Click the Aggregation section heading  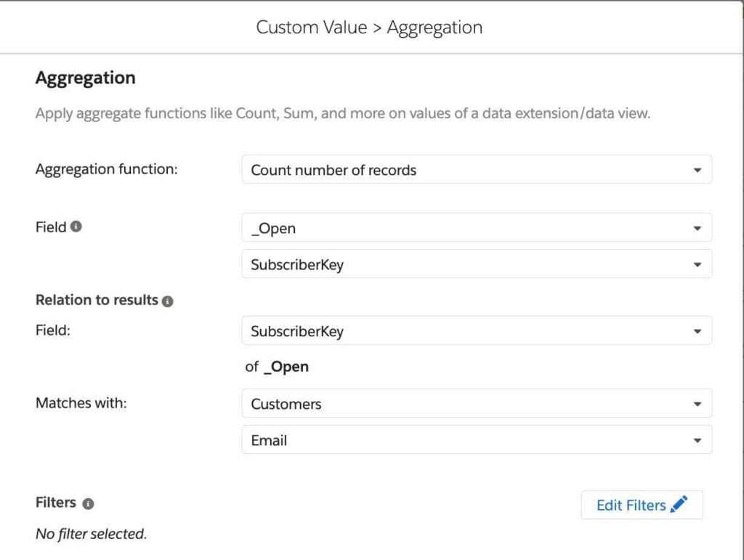[85, 77]
